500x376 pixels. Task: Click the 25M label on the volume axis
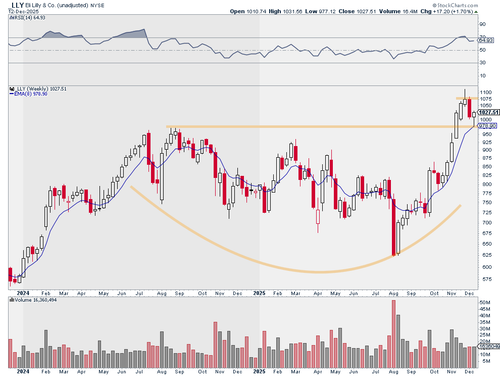[x=485, y=335]
